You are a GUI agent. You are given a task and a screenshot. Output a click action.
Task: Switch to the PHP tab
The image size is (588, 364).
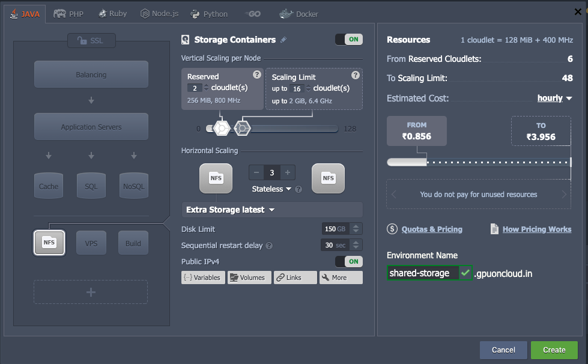(x=68, y=13)
